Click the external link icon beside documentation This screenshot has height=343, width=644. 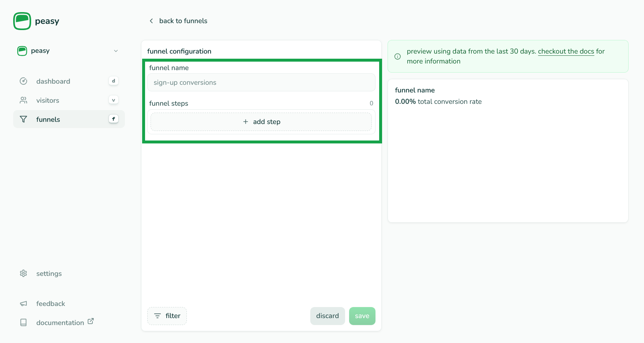[x=90, y=321]
